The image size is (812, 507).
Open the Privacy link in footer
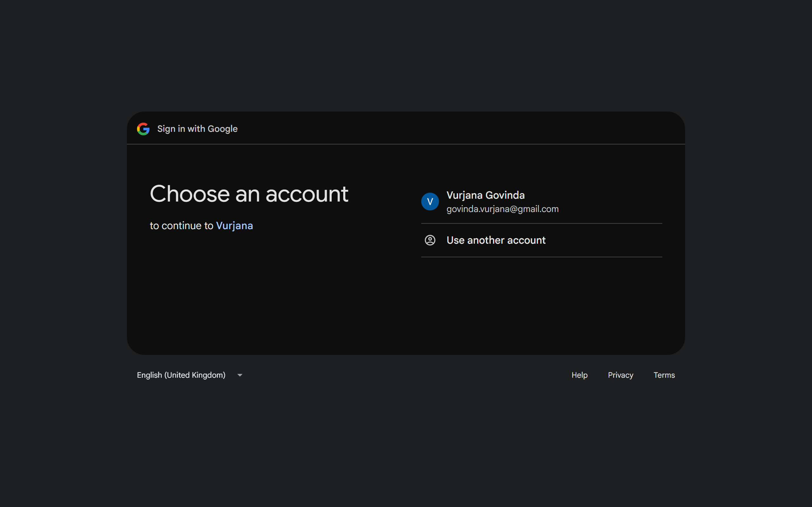[620, 375]
